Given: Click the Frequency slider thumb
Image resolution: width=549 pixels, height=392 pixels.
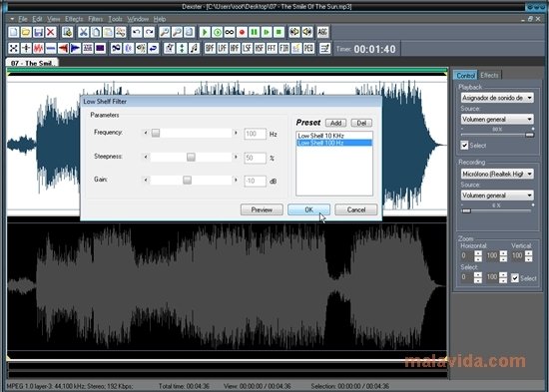Looking at the screenshot, I should (x=156, y=133).
